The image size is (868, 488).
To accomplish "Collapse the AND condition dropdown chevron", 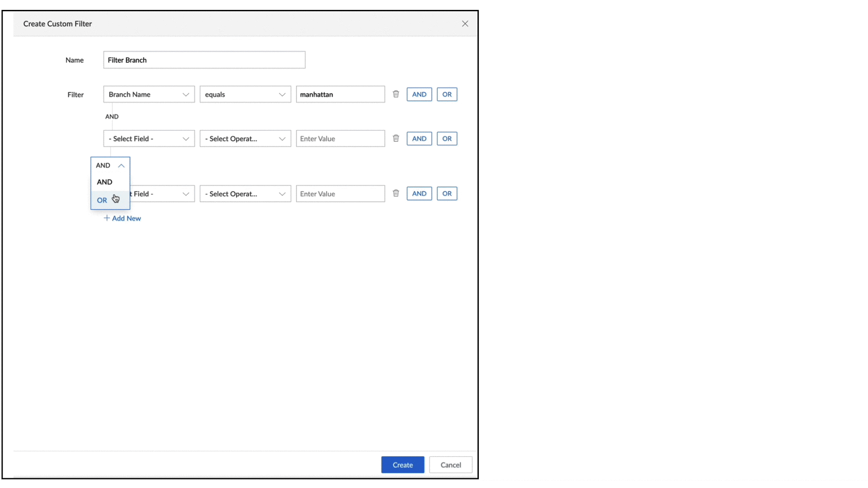I will 121,165.
